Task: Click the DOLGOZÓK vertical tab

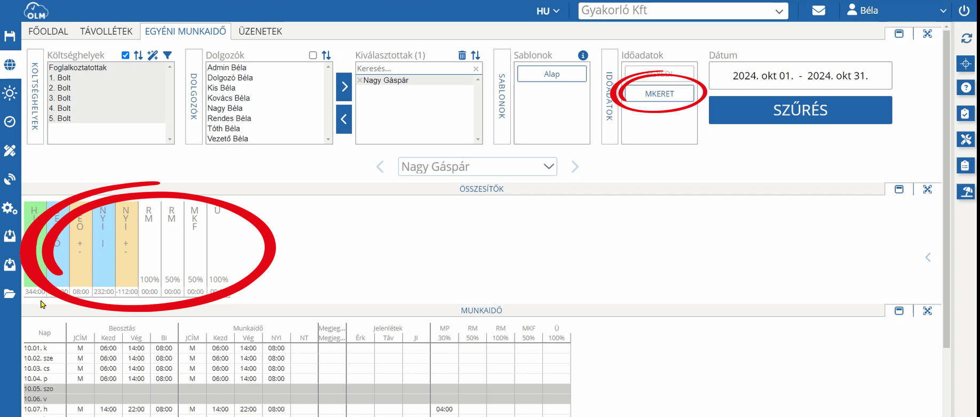Action: [194, 97]
